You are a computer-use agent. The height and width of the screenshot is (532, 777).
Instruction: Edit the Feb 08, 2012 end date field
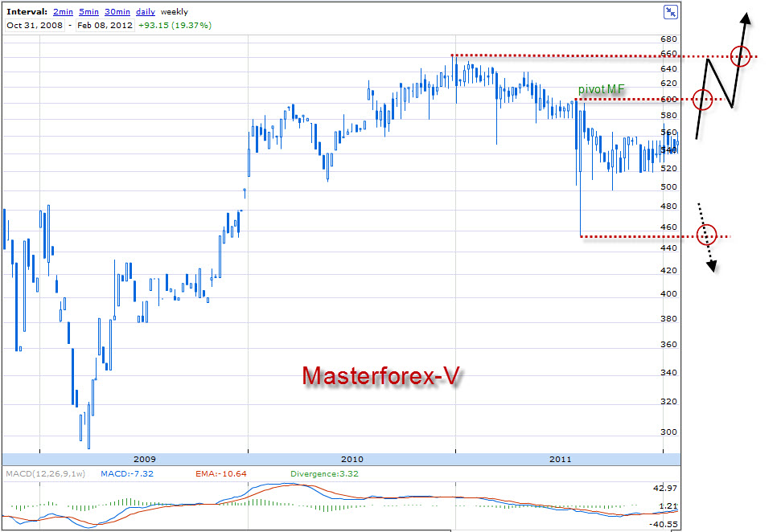(x=105, y=25)
